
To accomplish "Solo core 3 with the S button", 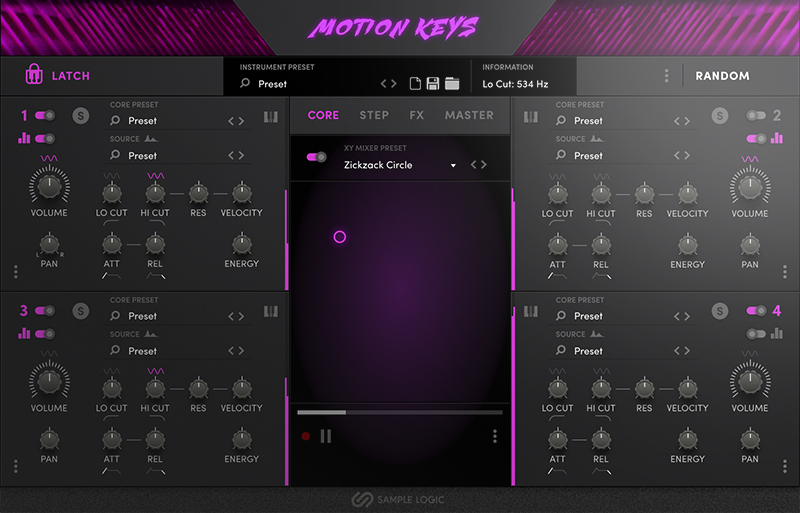I will pos(81,311).
